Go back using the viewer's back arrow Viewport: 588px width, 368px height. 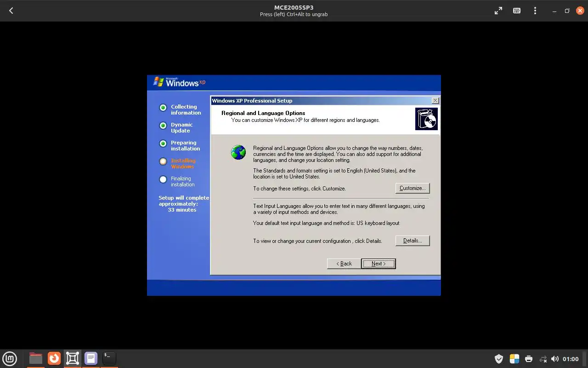click(11, 11)
